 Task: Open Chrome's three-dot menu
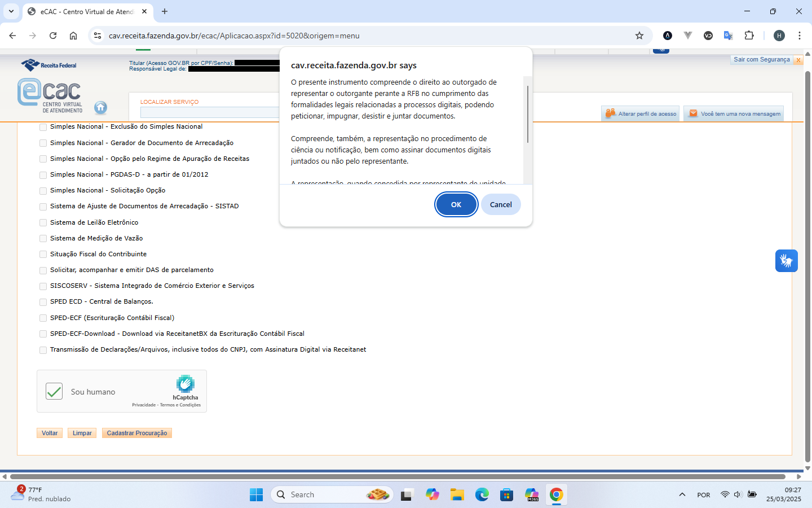[800, 36]
